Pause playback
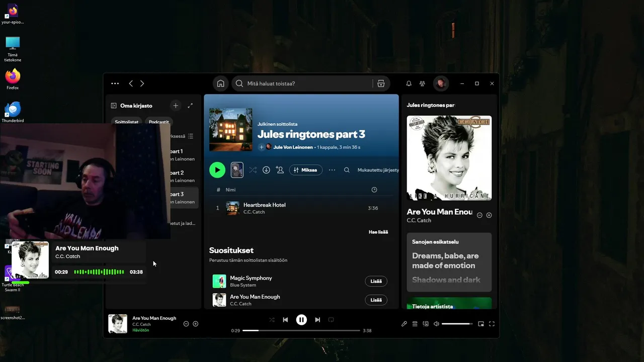 [x=301, y=320]
